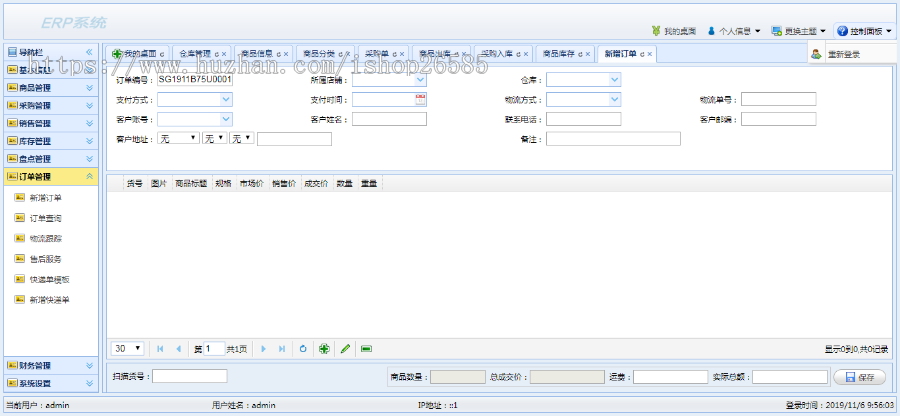Image resolution: width=900 pixels, height=416 pixels.
Task: Open the 支付方式 dropdown
Action: point(226,99)
